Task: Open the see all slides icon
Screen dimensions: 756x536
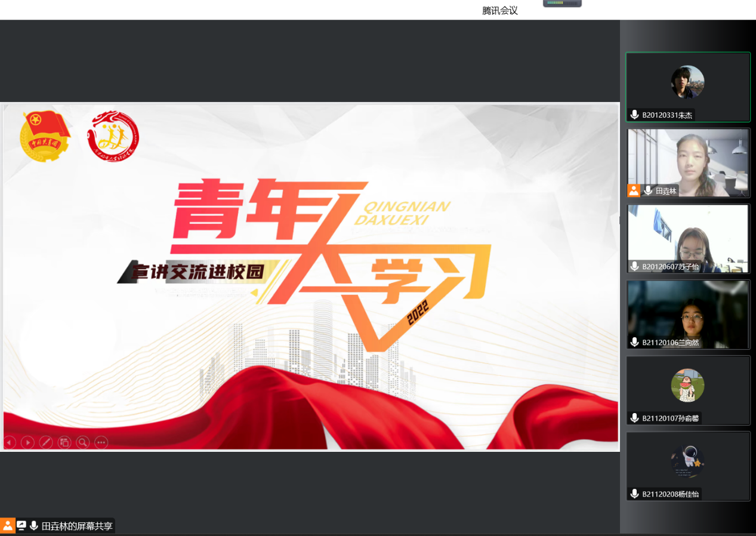Action: [x=64, y=442]
